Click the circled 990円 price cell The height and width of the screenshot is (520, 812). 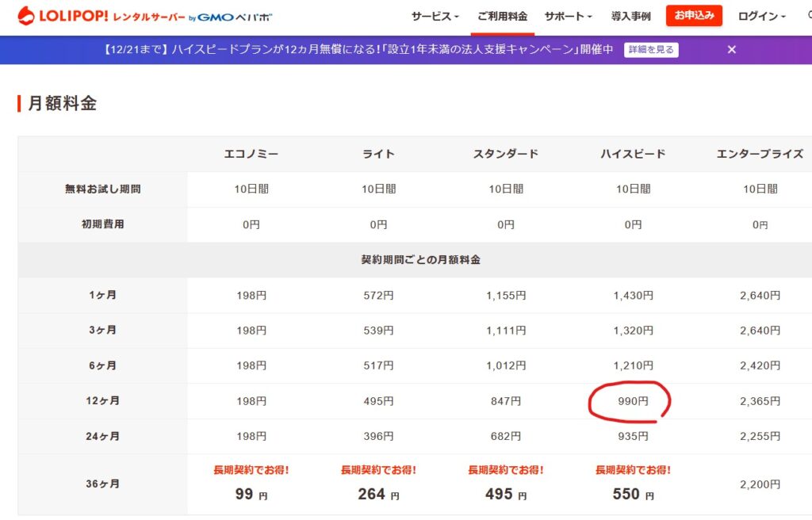coord(633,401)
